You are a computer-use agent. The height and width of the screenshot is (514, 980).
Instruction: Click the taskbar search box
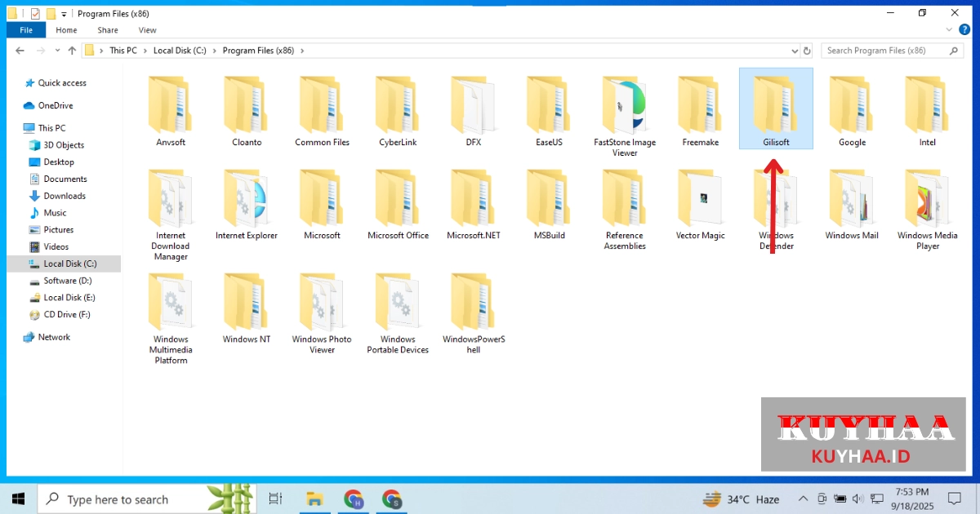pyautogui.click(x=147, y=498)
